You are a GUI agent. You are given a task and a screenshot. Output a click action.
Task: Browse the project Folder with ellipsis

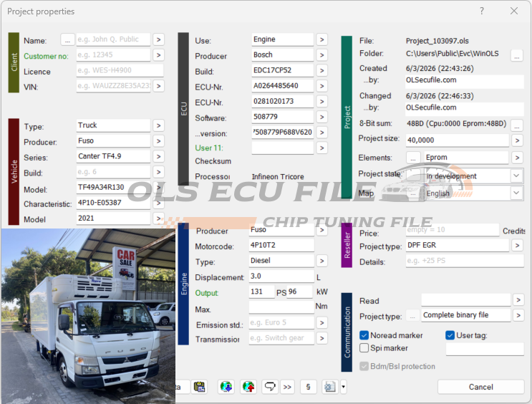coord(517,55)
